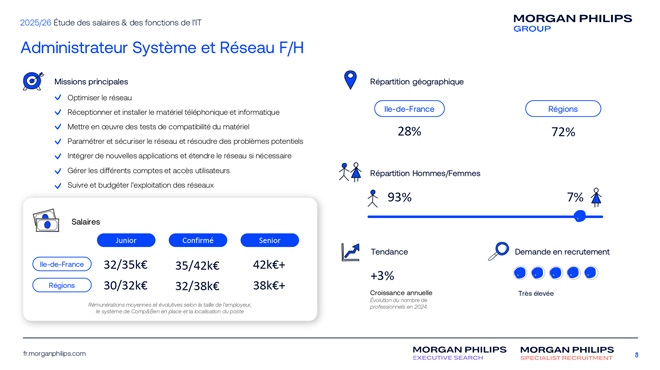Click the banknotes icon beside Salaires
Viewport: 660px width, 370px height.
pyautogui.click(x=46, y=220)
